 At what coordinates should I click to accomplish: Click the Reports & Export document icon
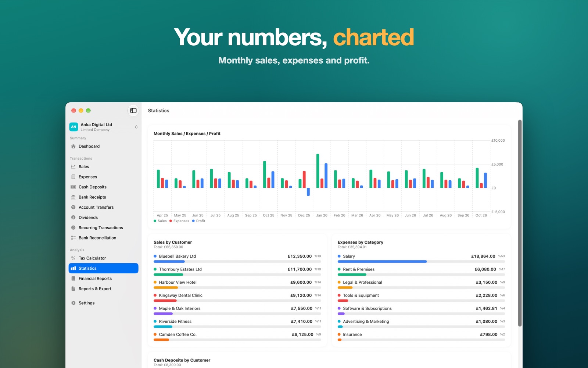73,289
